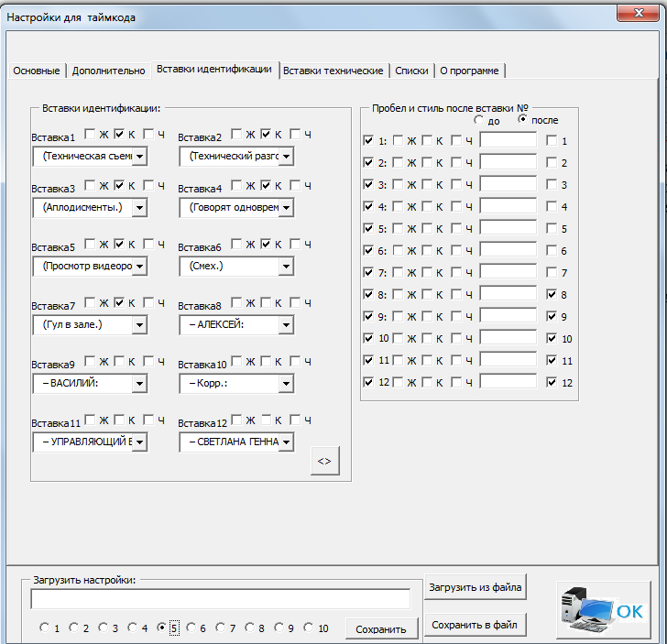Viewport: 667px width, 644px height.
Task: Click the Сохранить button
Action: [x=381, y=628]
